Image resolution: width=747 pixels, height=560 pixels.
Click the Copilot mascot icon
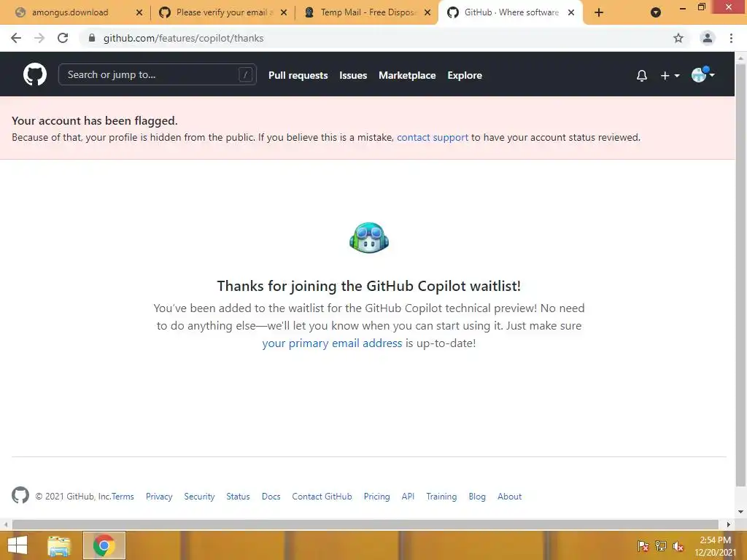[368, 238]
